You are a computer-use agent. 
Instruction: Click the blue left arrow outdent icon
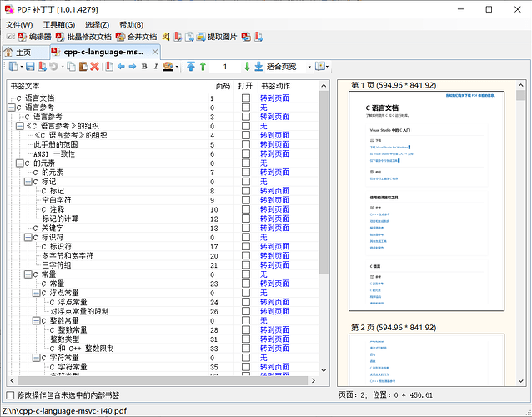click(x=121, y=67)
